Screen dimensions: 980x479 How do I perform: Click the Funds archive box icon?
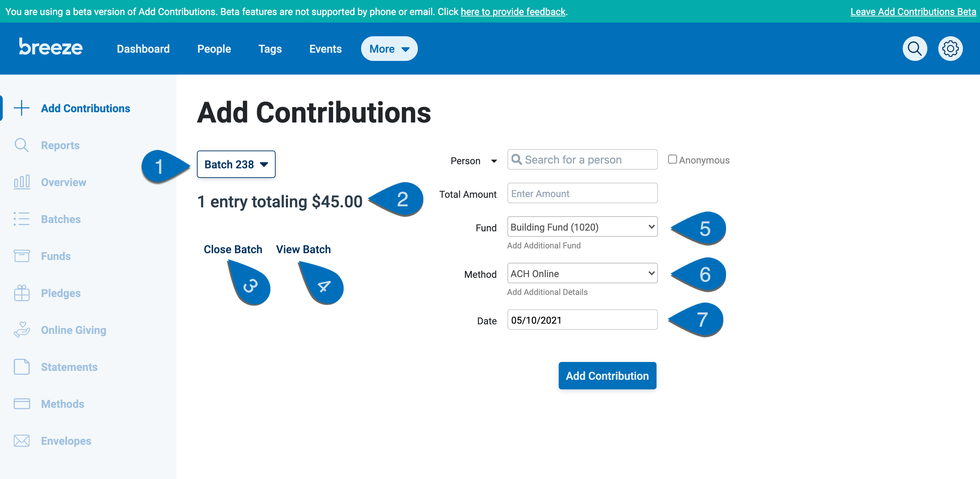pyautogui.click(x=21, y=256)
